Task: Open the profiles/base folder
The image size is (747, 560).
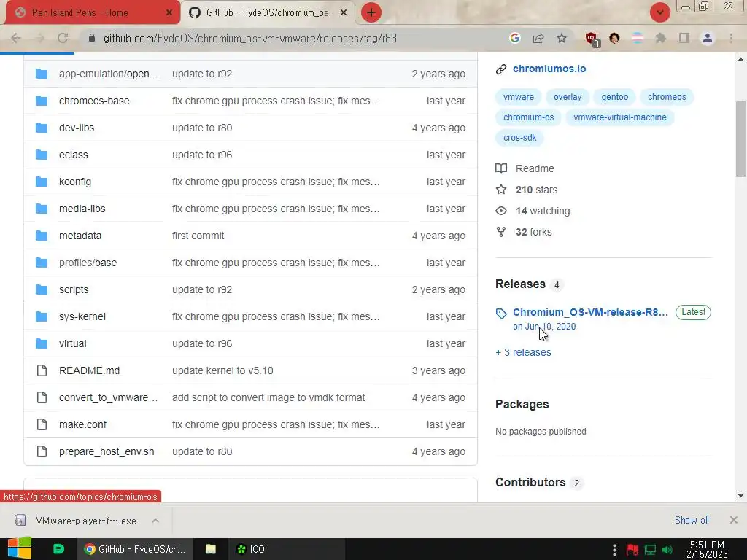Action: (x=88, y=262)
